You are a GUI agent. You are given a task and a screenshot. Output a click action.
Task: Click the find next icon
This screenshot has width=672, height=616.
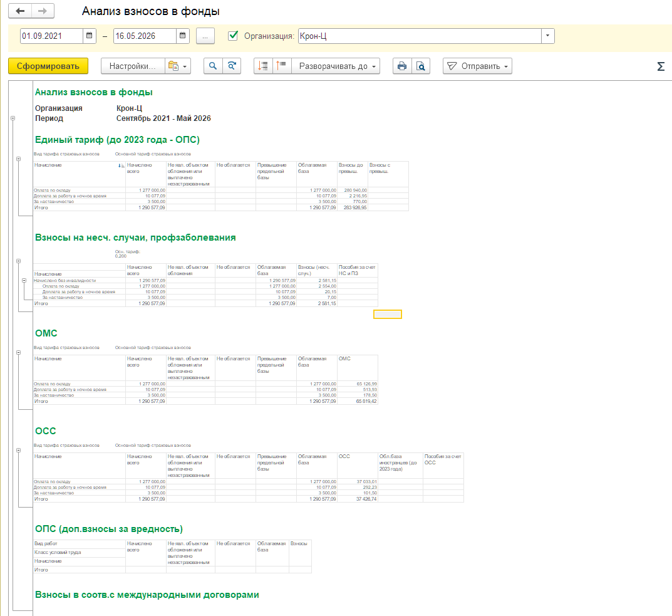(x=232, y=66)
